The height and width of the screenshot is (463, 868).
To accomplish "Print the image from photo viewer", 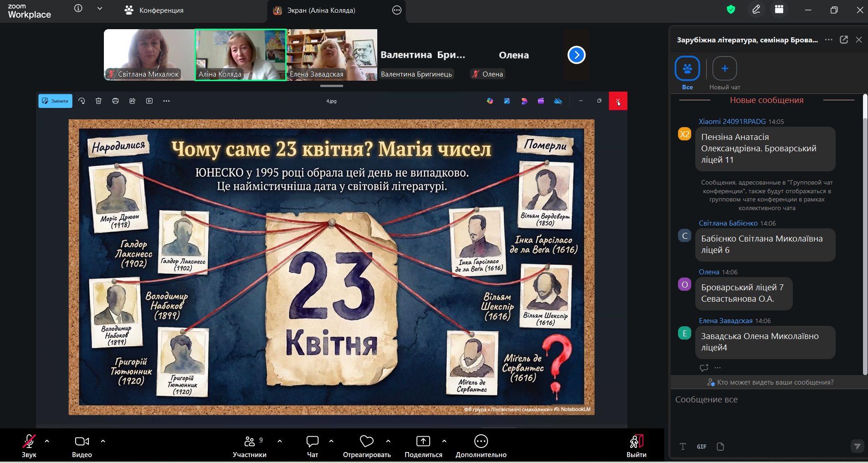I will 115,101.
